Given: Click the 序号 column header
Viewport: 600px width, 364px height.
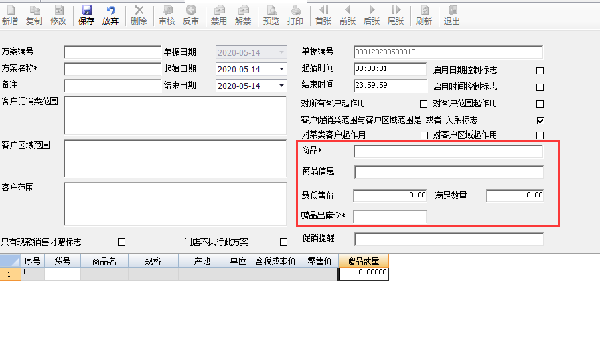Looking at the screenshot, I should click(33, 261).
